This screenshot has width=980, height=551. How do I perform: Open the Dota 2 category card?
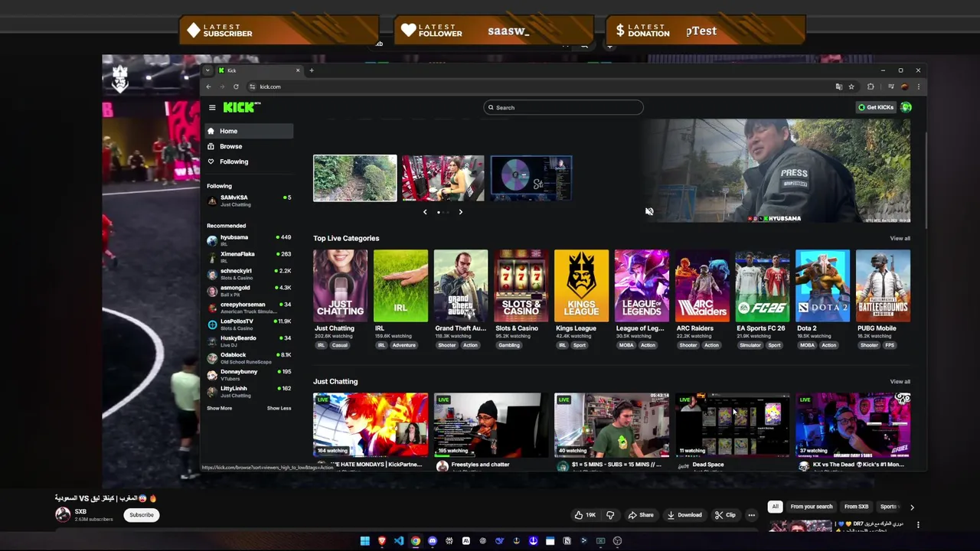(822, 285)
